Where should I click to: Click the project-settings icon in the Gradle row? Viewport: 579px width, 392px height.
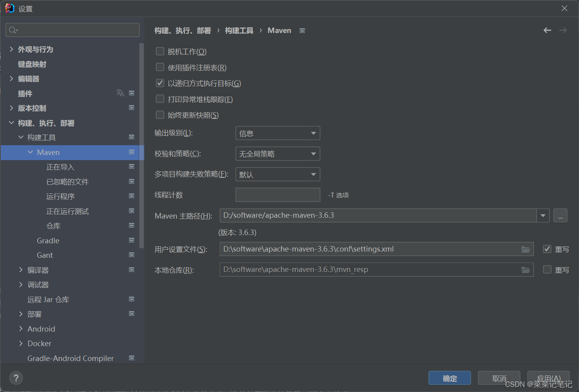[132, 240]
